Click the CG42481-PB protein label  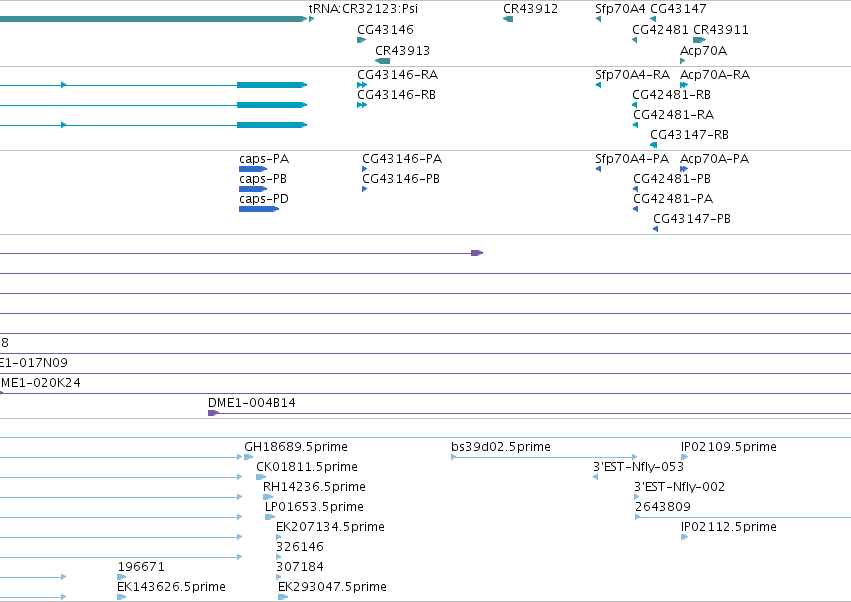pyautogui.click(x=672, y=179)
